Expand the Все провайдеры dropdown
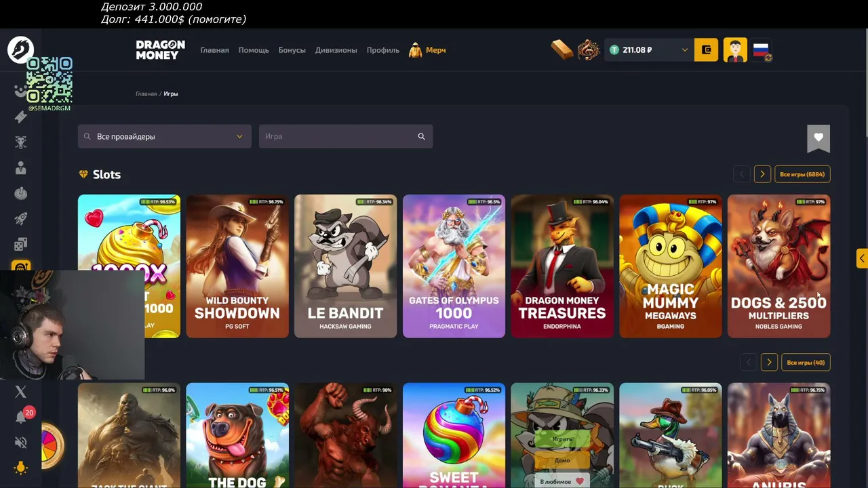Viewport: 868px width, 488px height. (165, 136)
